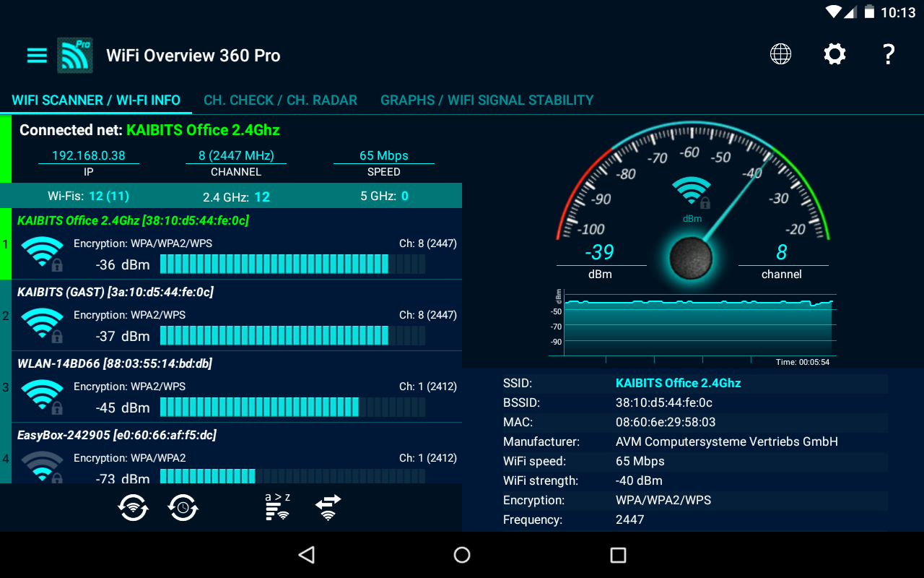Tap WiFi strength value -40 dBm
This screenshot has height=578, width=924.
click(x=639, y=480)
